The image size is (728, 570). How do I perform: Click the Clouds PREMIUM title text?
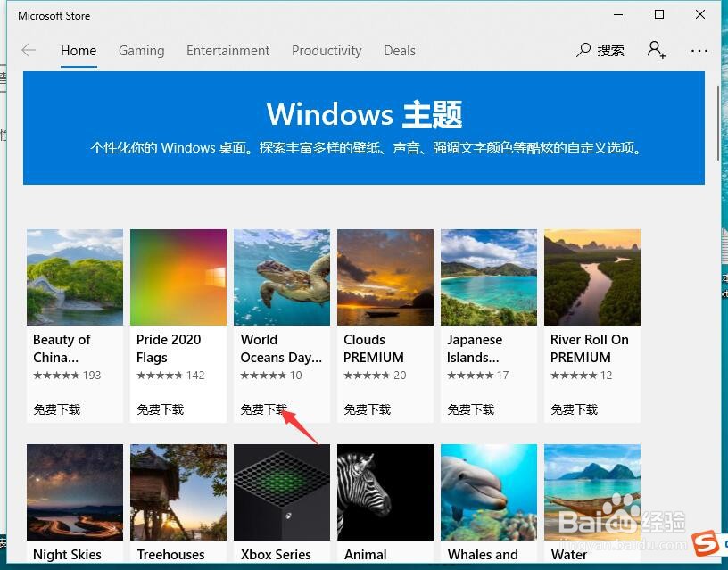click(374, 349)
